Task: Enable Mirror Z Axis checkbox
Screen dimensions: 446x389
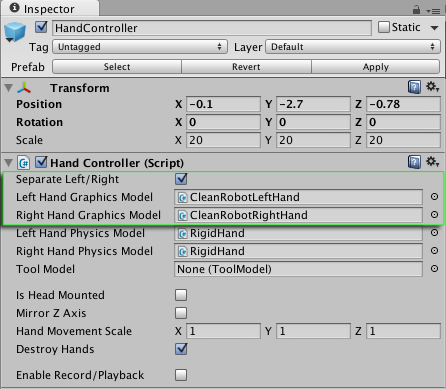Action: point(181,313)
